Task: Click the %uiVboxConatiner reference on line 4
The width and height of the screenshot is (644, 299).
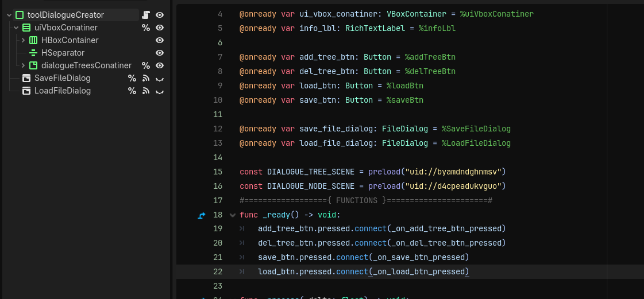Action: click(x=497, y=14)
